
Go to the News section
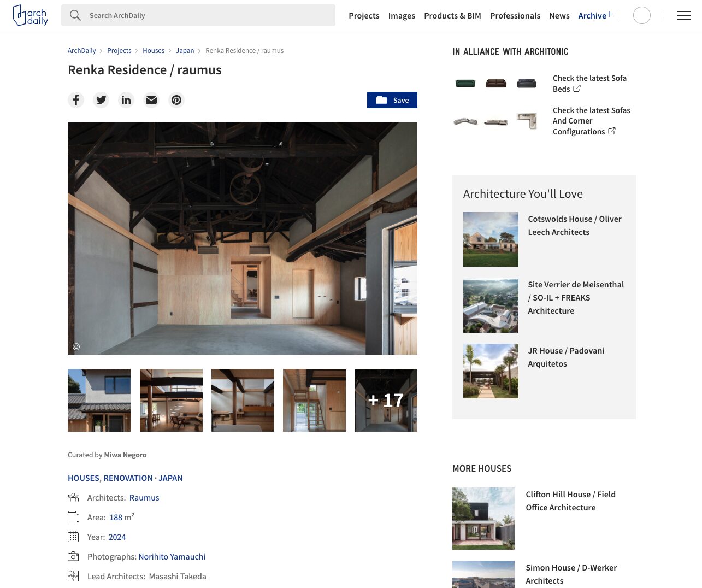[x=559, y=16]
